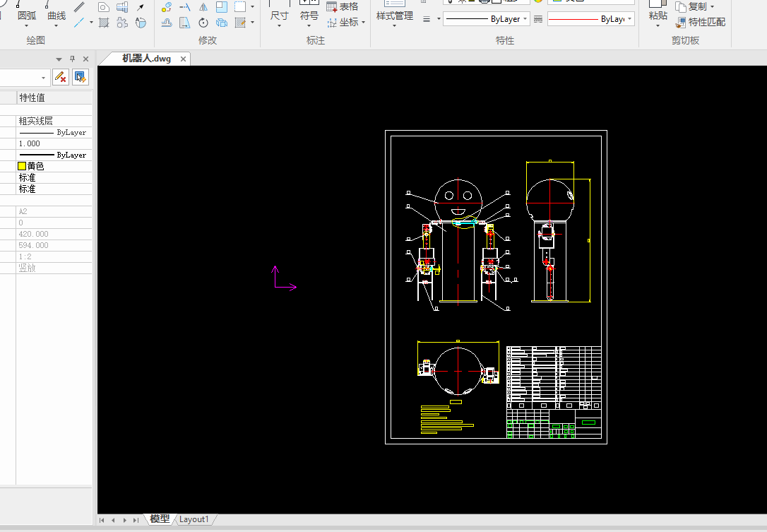Viewport: 767px width, 532px height.
Task: Select the trim tool icon
Action: [x=185, y=7]
